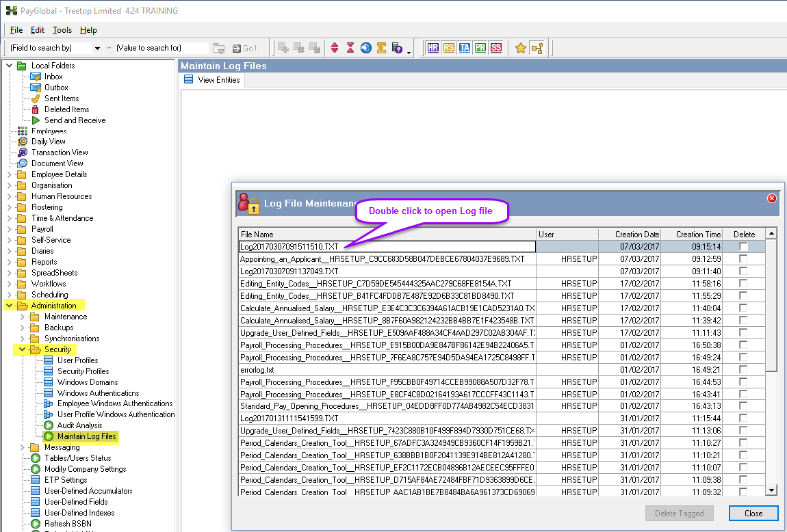Click the yellow sigma sum icon
787x532 pixels.
click(381, 48)
